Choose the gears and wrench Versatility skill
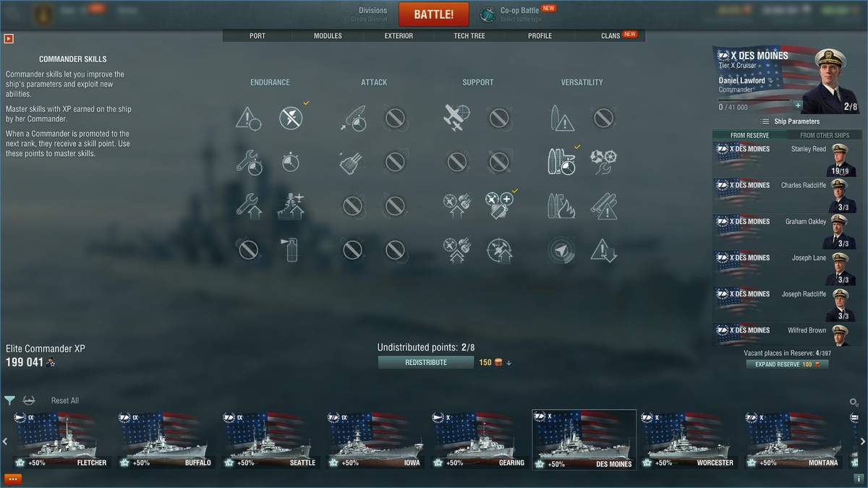This screenshot has height=488, width=868. click(603, 161)
